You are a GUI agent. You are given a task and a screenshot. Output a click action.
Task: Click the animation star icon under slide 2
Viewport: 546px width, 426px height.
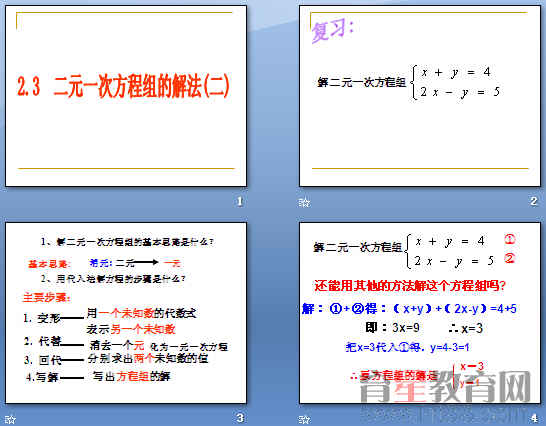point(304,202)
